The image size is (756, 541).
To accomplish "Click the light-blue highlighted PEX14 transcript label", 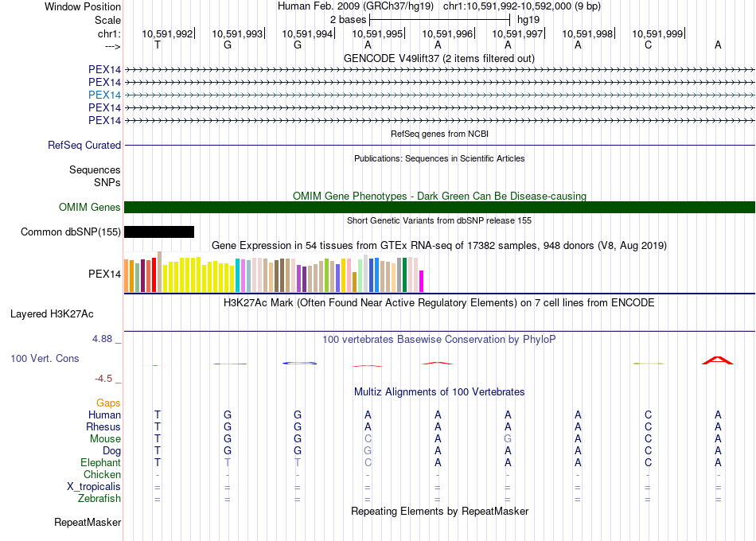I will point(104,95).
